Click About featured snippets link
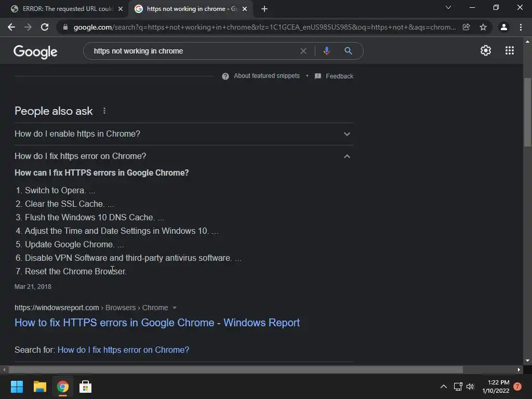This screenshot has height=399, width=532. (x=267, y=76)
